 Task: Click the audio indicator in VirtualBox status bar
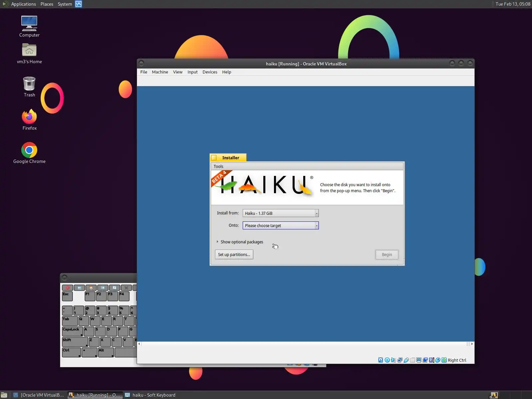(393, 360)
